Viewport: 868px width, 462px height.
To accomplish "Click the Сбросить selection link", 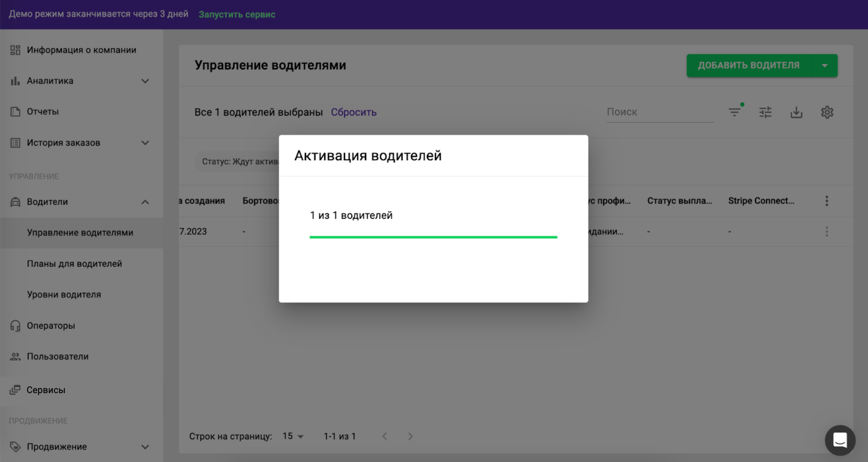I will click(x=354, y=112).
